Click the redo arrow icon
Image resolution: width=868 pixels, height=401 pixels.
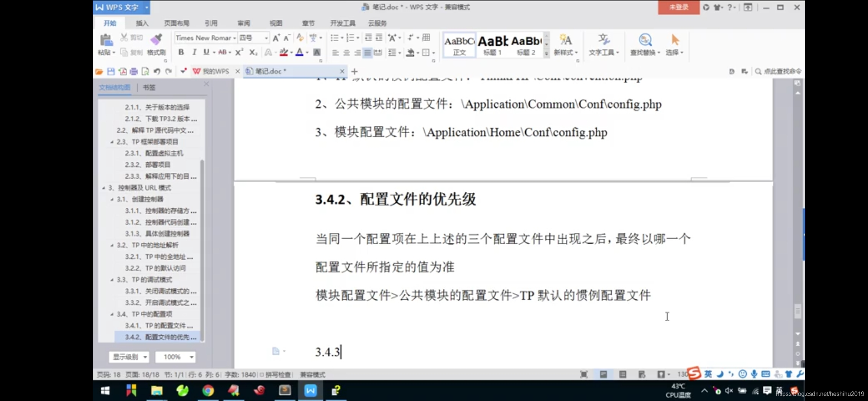click(x=169, y=71)
